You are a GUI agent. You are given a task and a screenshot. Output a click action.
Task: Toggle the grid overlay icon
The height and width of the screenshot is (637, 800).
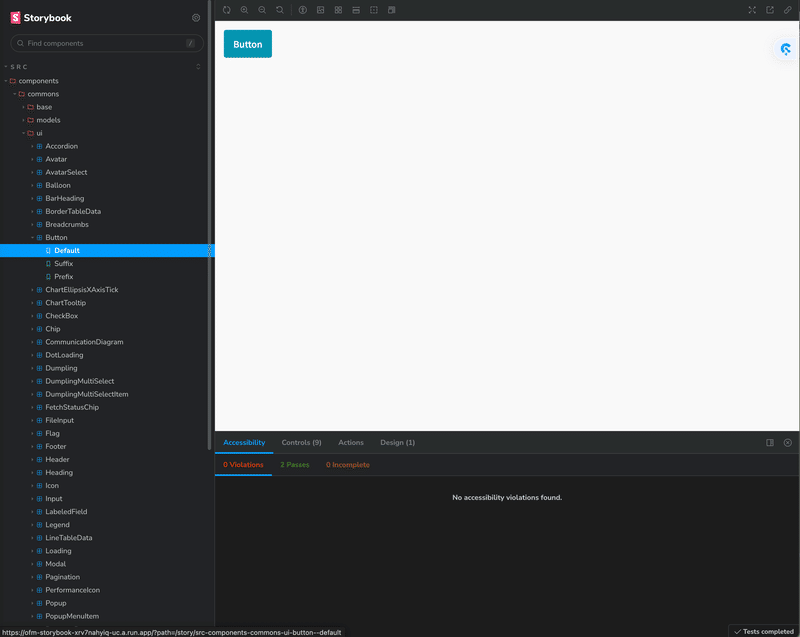(338, 10)
